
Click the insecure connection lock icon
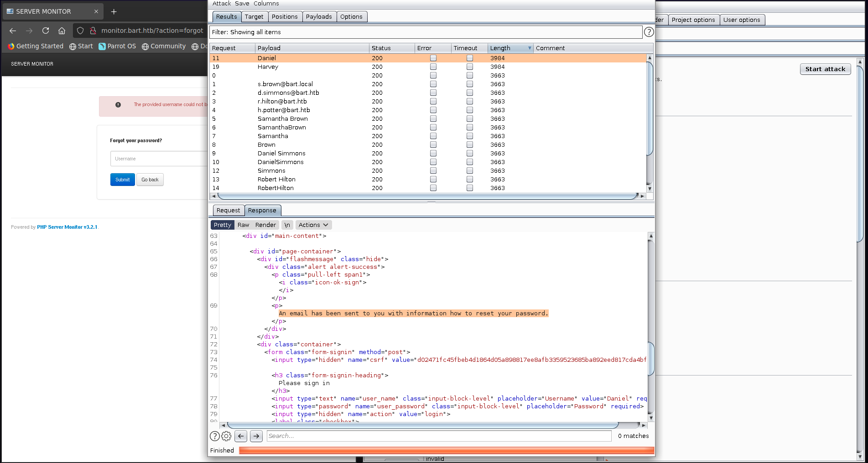coord(93,31)
